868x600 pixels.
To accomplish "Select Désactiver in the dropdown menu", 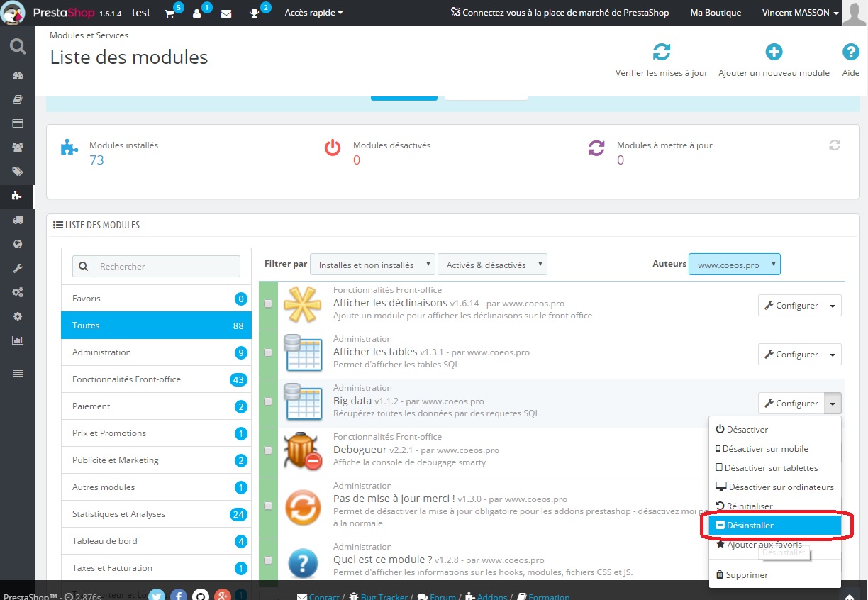I will [775, 429].
